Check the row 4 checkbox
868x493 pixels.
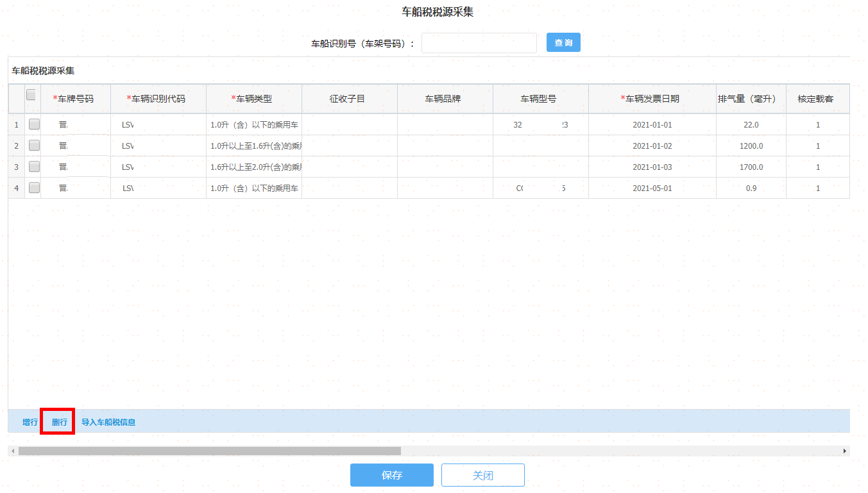(x=34, y=188)
